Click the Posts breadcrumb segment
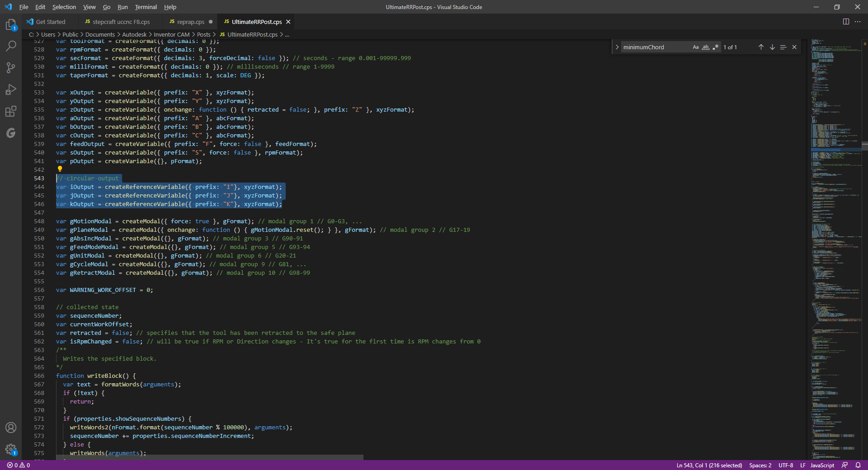This screenshot has height=470, width=868. click(204, 34)
